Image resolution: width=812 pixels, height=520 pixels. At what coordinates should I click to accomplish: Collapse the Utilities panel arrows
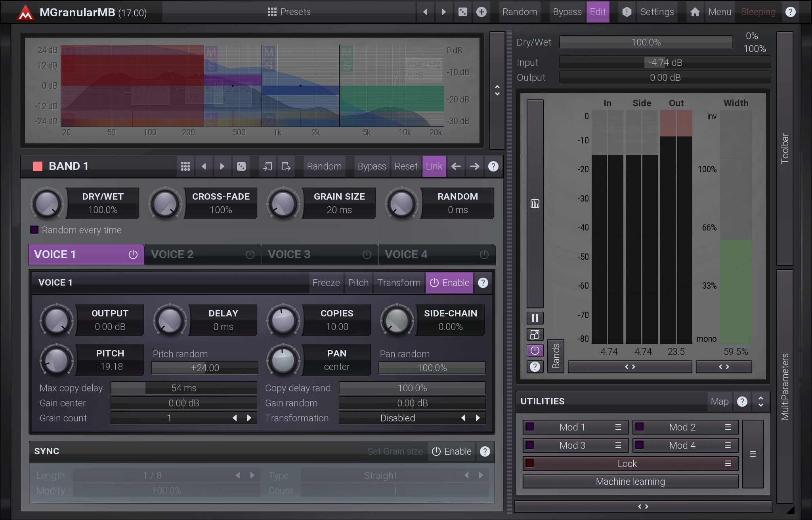760,402
